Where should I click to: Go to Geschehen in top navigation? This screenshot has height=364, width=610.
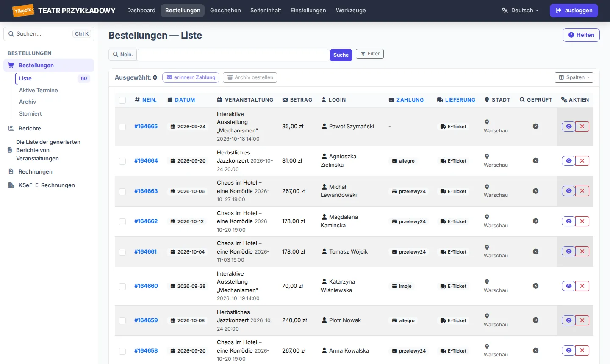pos(225,11)
